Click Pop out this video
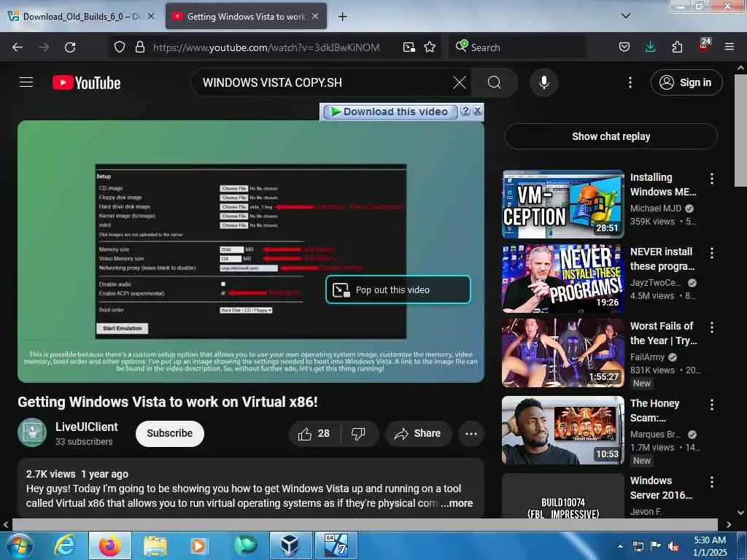Viewport: 747px width, 560px height. pos(398,290)
